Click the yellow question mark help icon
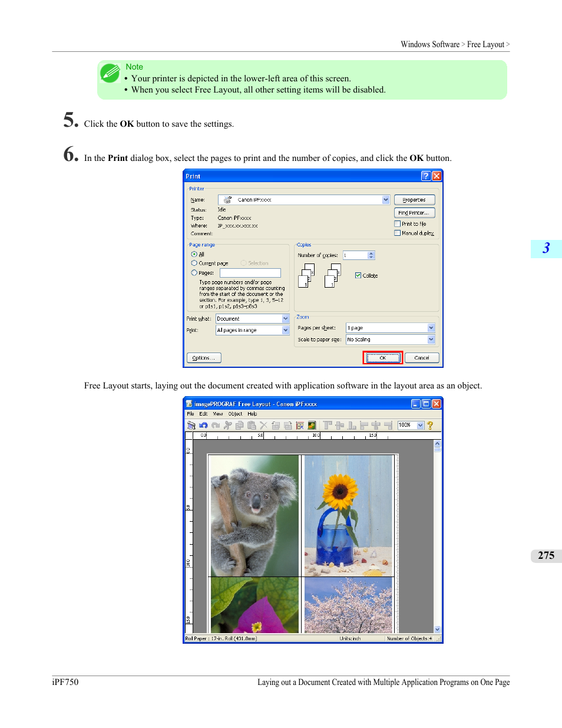This screenshot has width=562, height=728. 430,425
